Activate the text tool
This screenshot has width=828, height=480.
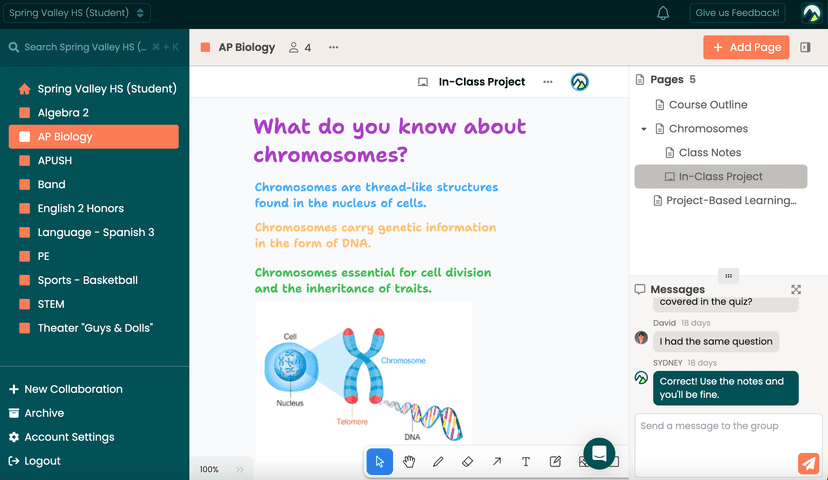(x=526, y=462)
